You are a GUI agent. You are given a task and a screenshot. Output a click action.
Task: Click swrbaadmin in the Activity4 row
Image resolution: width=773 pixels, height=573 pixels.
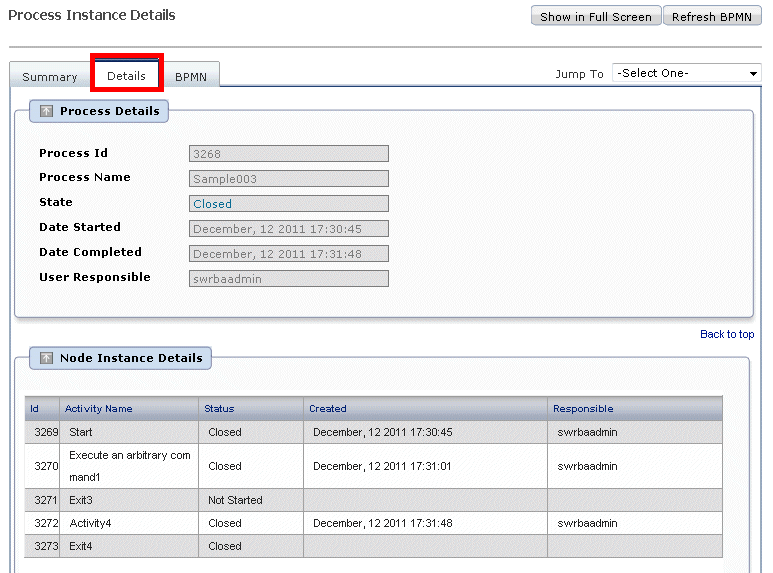pos(587,523)
